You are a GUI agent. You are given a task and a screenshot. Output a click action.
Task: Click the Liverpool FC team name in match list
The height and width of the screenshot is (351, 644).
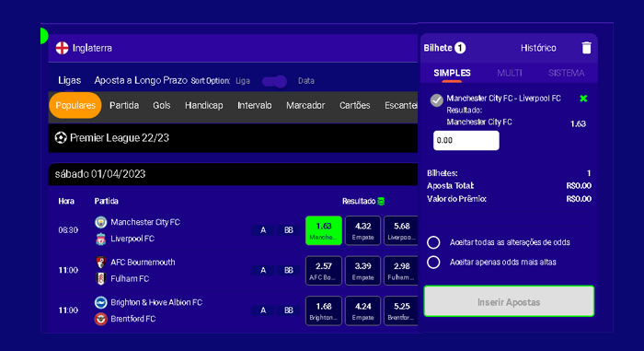(x=132, y=239)
